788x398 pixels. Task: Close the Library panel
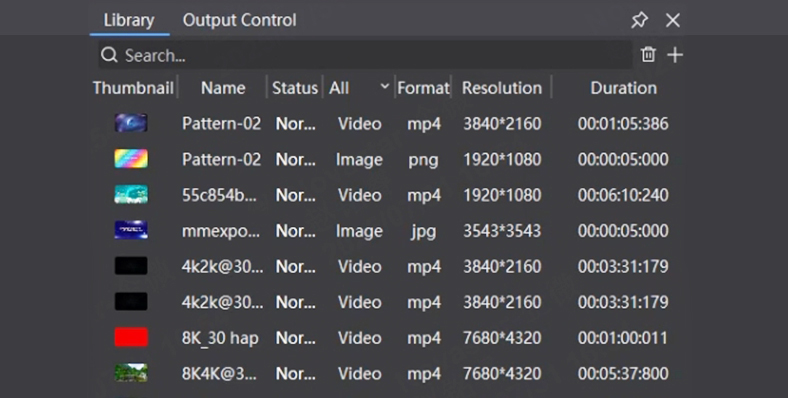672,20
